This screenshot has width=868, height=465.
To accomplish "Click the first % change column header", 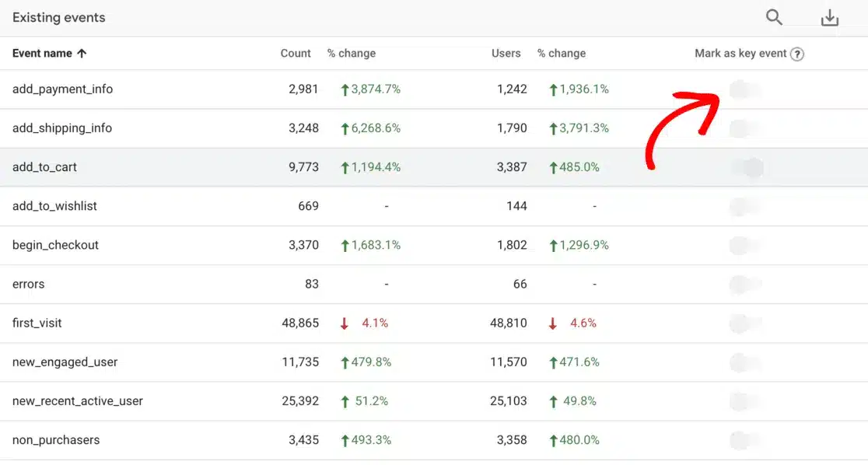I will point(352,54).
